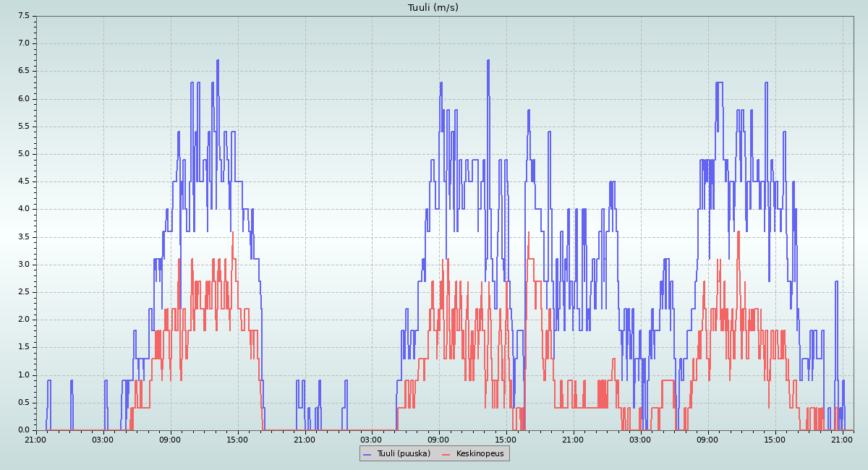Click the red line swatch in legend
Image resolution: width=868 pixels, height=470 pixels.
tap(446, 453)
